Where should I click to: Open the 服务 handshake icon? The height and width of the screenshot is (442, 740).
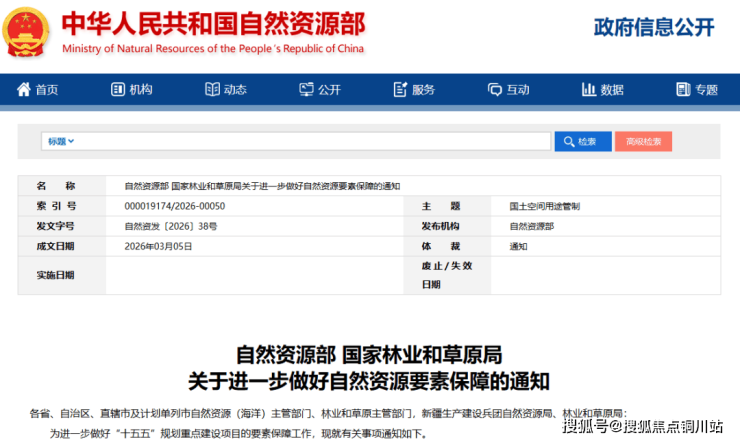[399, 90]
